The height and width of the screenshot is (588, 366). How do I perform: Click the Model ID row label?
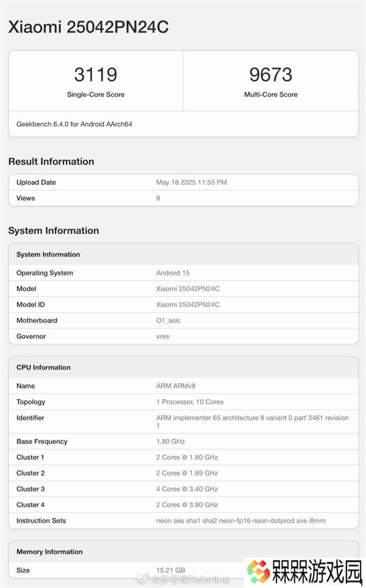click(30, 305)
